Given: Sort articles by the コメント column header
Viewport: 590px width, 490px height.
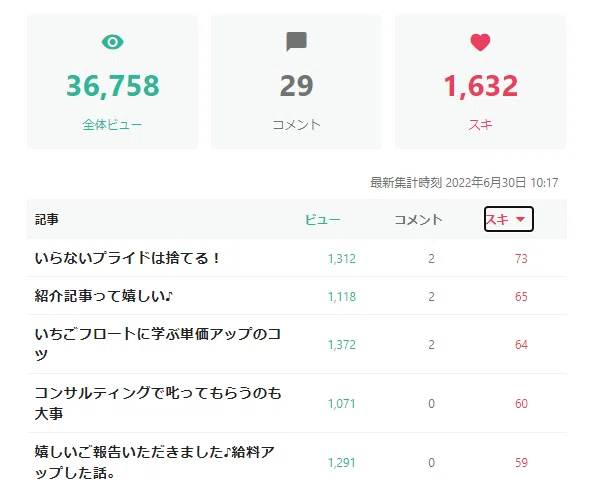Looking at the screenshot, I should click(x=418, y=219).
